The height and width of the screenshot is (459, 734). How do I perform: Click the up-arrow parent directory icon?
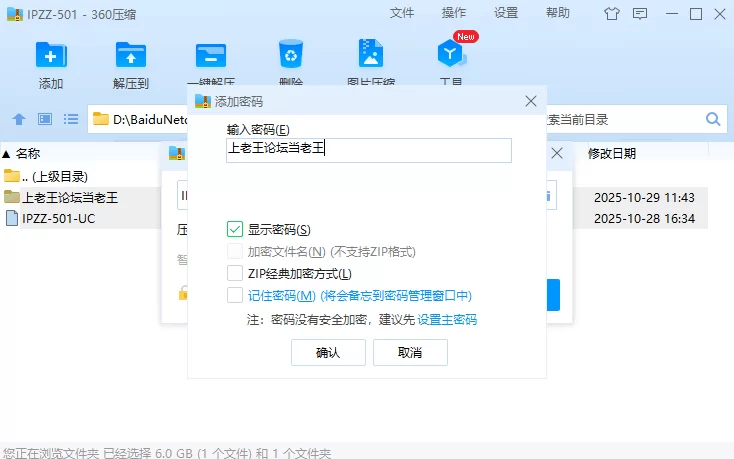pos(19,119)
